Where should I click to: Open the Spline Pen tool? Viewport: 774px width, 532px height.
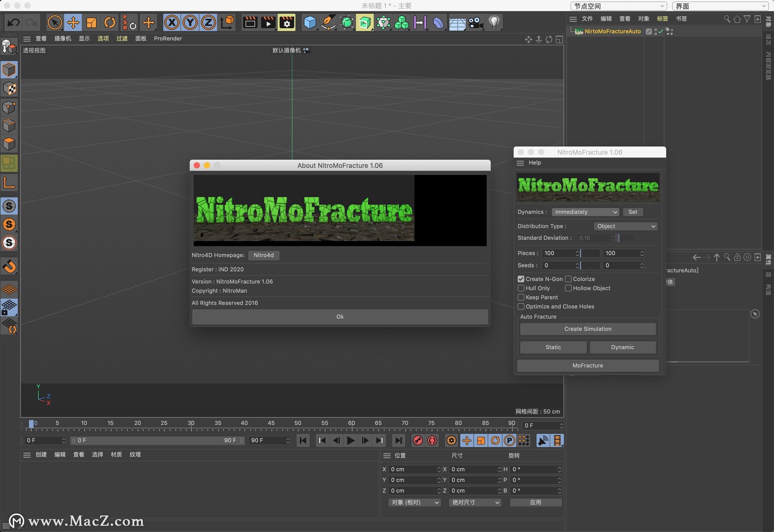coord(328,23)
